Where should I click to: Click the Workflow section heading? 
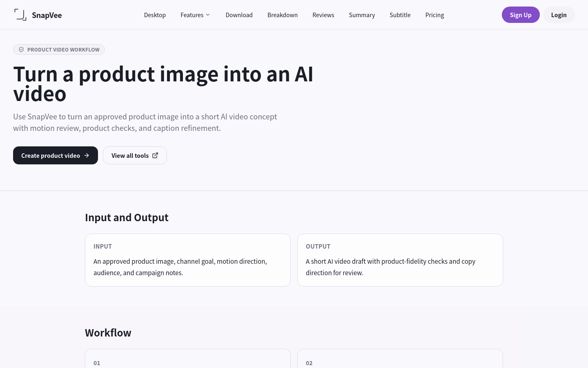pos(108,333)
